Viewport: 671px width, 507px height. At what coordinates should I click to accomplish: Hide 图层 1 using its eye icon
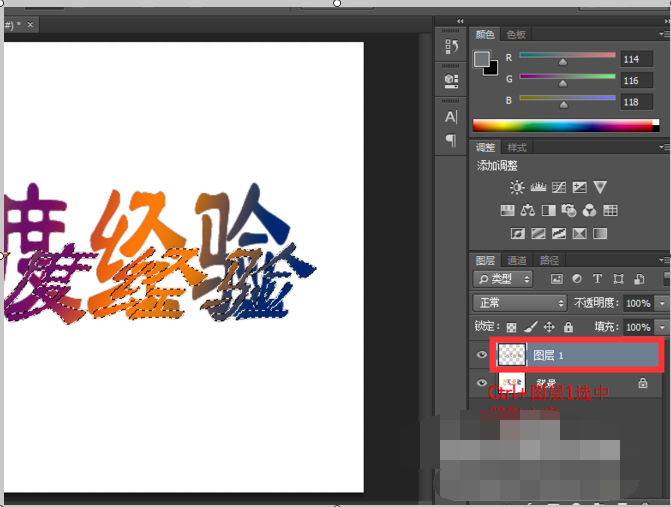point(482,355)
